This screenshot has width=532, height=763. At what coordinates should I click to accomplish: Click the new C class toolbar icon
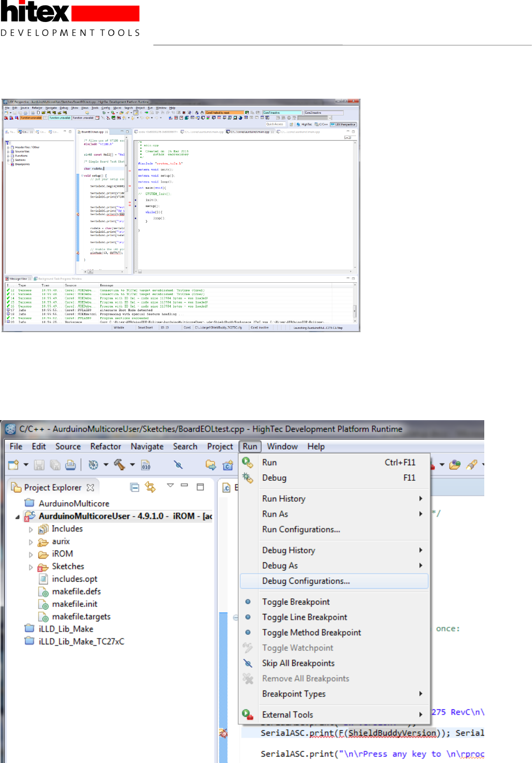pyautogui.click(x=228, y=465)
